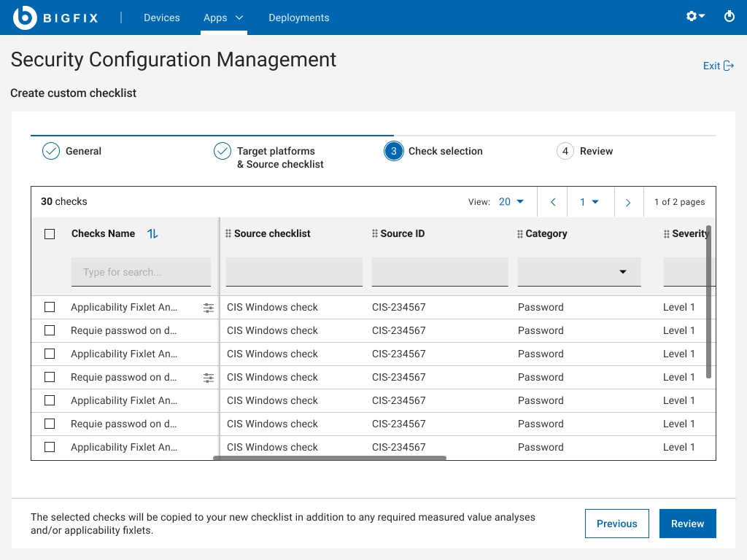
Task: Toggle the select-all checks checkbox
Action: [50, 234]
